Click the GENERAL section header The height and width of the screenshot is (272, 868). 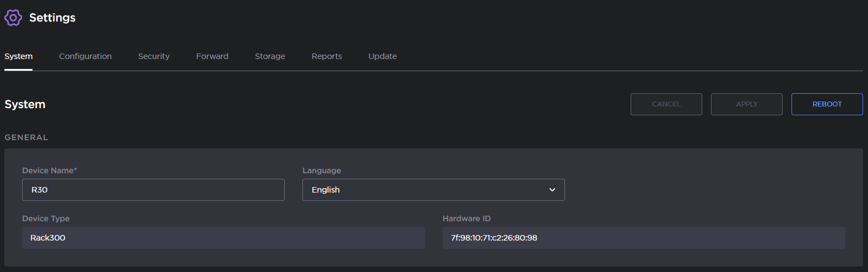(26, 137)
